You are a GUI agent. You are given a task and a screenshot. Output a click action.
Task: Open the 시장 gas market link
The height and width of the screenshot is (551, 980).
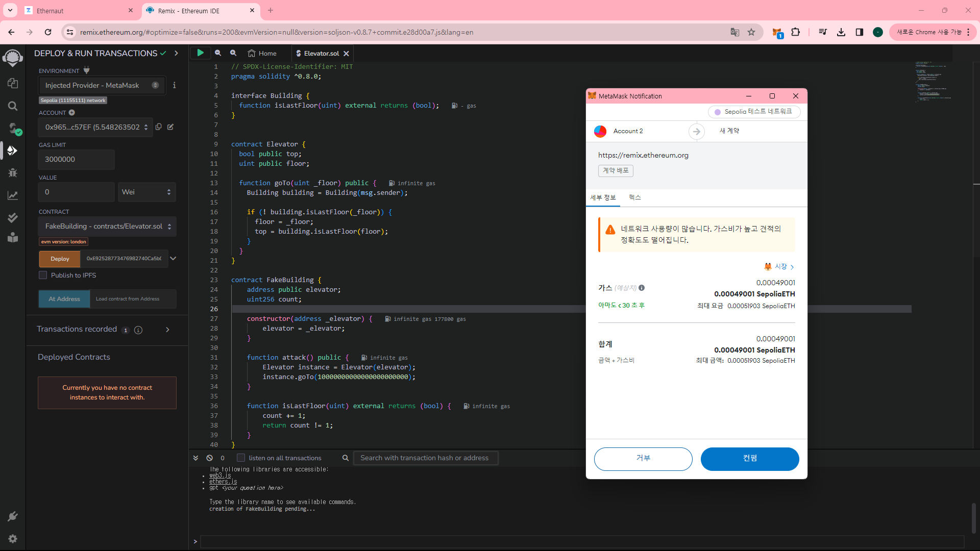[779, 266]
